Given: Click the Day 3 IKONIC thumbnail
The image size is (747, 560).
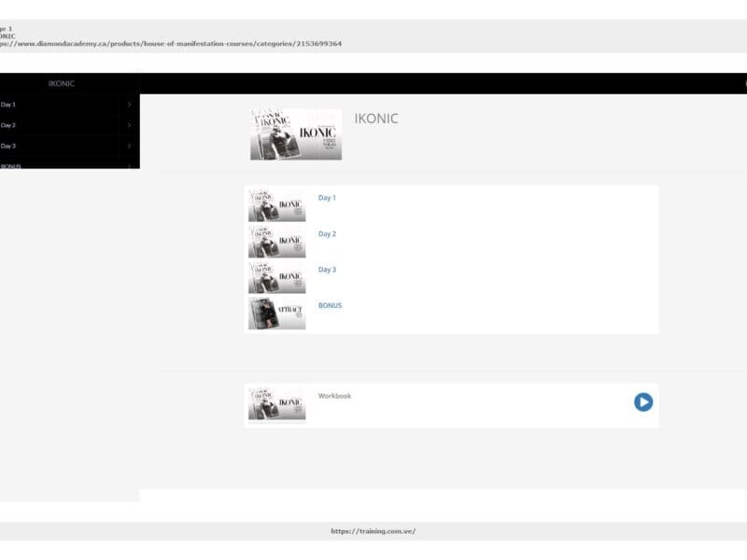Looking at the screenshot, I should pos(276,277).
